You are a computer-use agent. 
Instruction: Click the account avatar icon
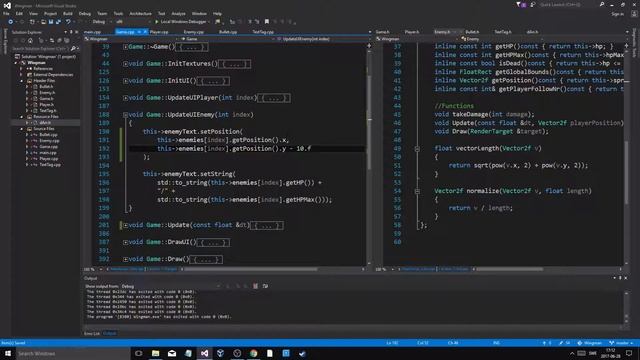[634, 13]
